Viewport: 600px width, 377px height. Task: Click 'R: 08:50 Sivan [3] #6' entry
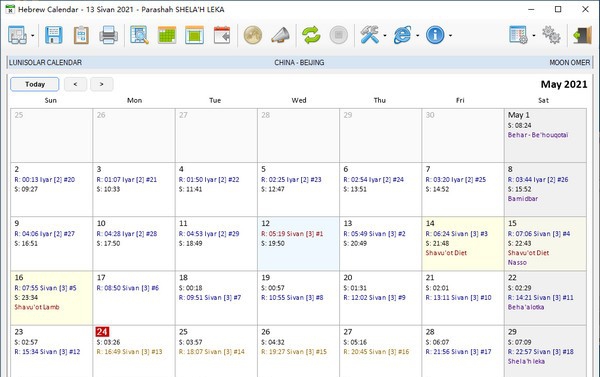click(127, 288)
